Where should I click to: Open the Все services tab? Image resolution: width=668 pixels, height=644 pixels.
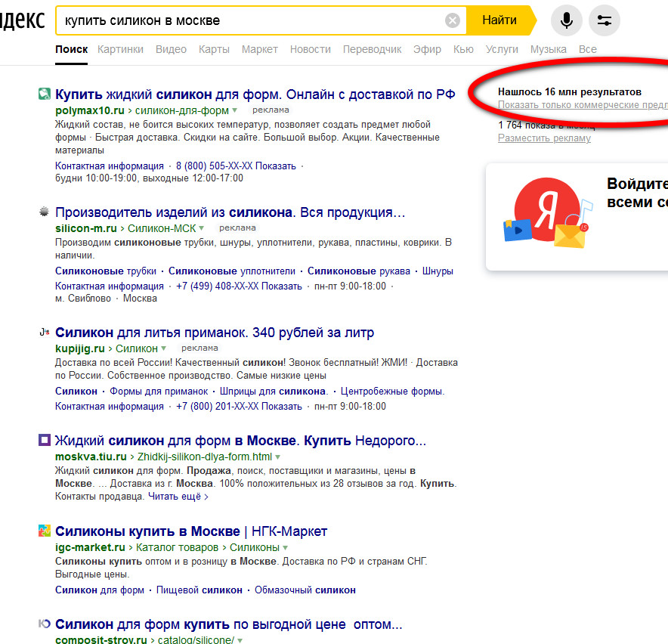pyautogui.click(x=587, y=49)
